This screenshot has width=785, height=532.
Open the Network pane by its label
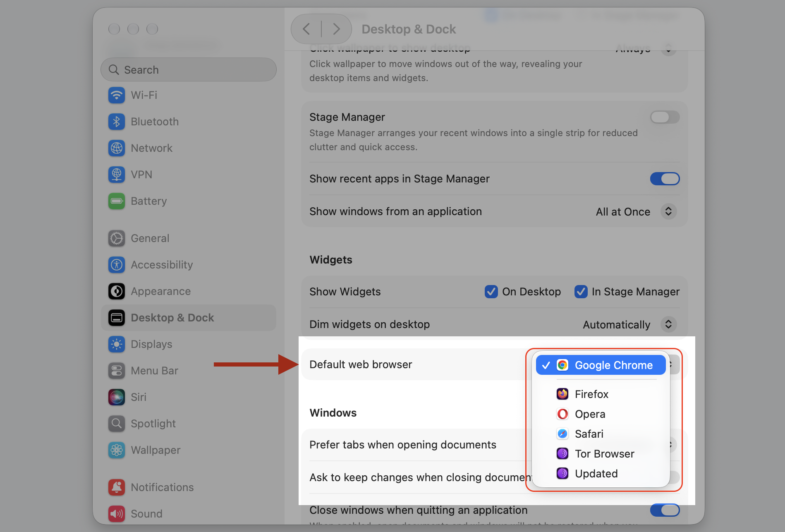[x=151, y=148]
